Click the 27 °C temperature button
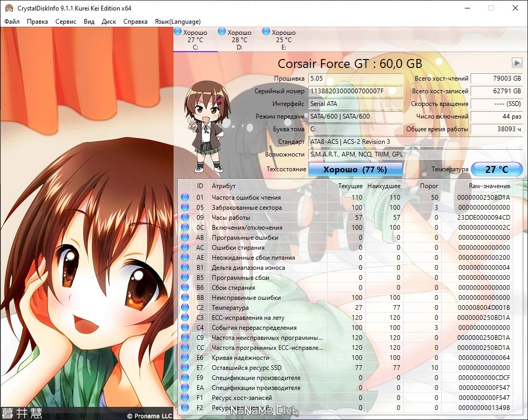528x420 pixels. pos(496,169)
